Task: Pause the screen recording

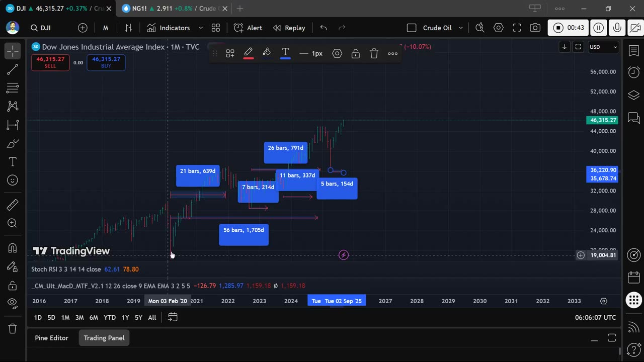Action: tap(598, 28)
